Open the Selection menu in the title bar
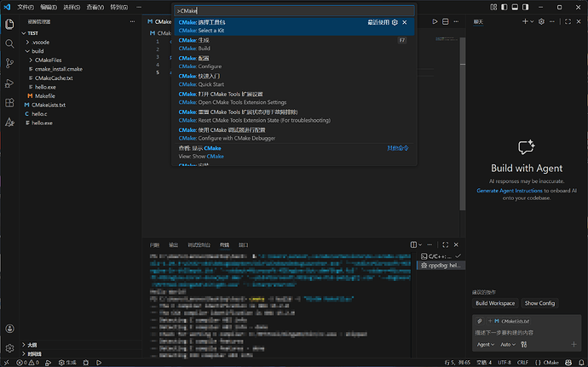Image resolution: width=588 pixels, height=367 pixels. coord(72,7)
